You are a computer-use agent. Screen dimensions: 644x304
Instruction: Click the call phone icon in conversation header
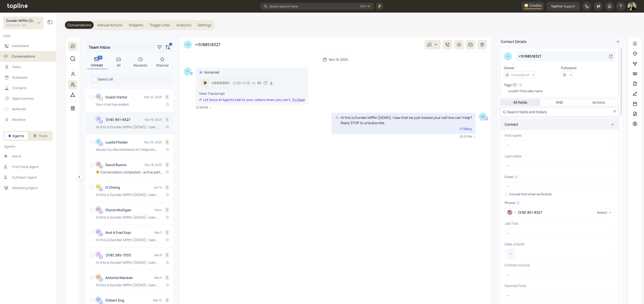447,45
